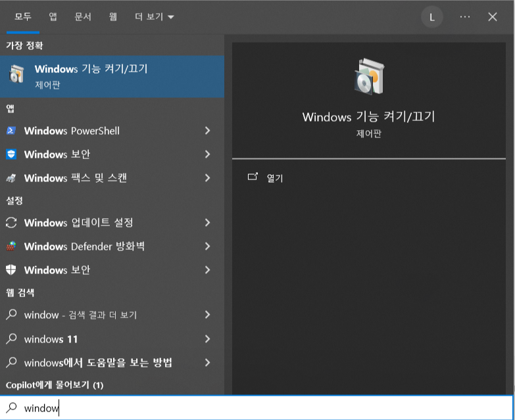Click the magnifier icon in search box

11,408
